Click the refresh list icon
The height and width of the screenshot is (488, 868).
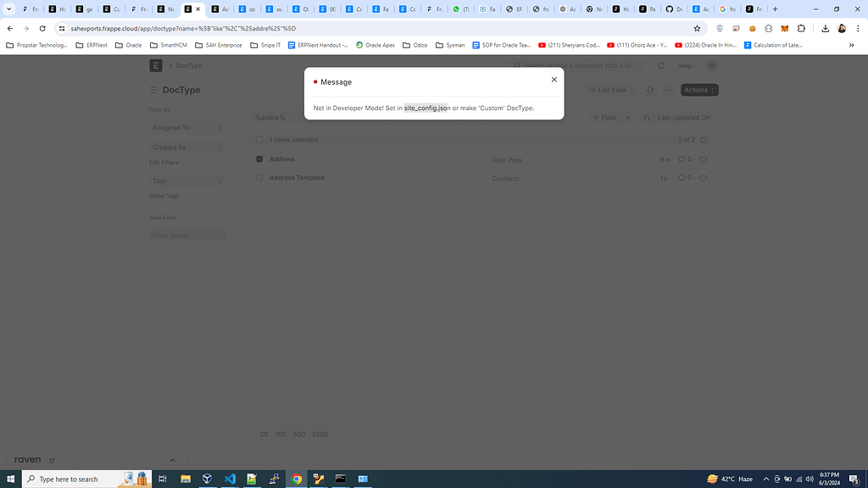[650, 90]
